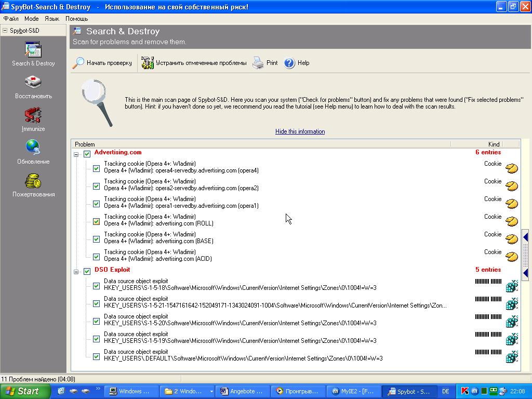
Task: Select the S-1-5-20 data source exploit row
Action: pyautogui.click(x=296, y=320)
